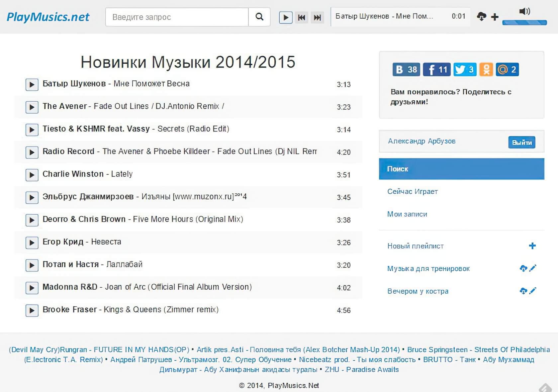The height and width of the screenshot is (392, 558).
Task: Add current track with plus icon
Action: [495, 17]
